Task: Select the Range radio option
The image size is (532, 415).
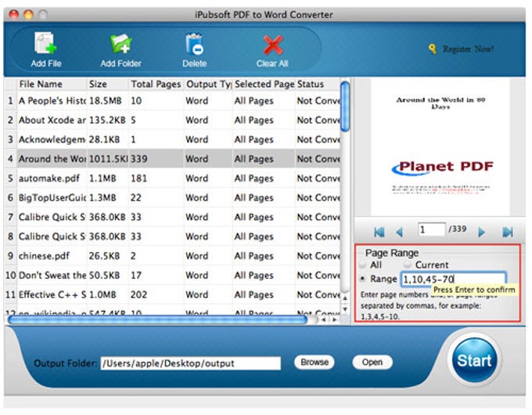Action: pyautogui.click(x=363, y=279)
